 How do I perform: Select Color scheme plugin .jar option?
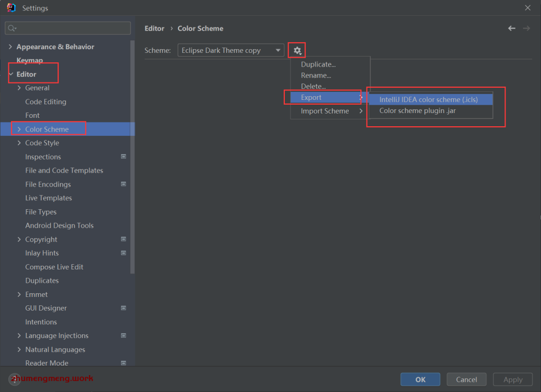(417, 111)
